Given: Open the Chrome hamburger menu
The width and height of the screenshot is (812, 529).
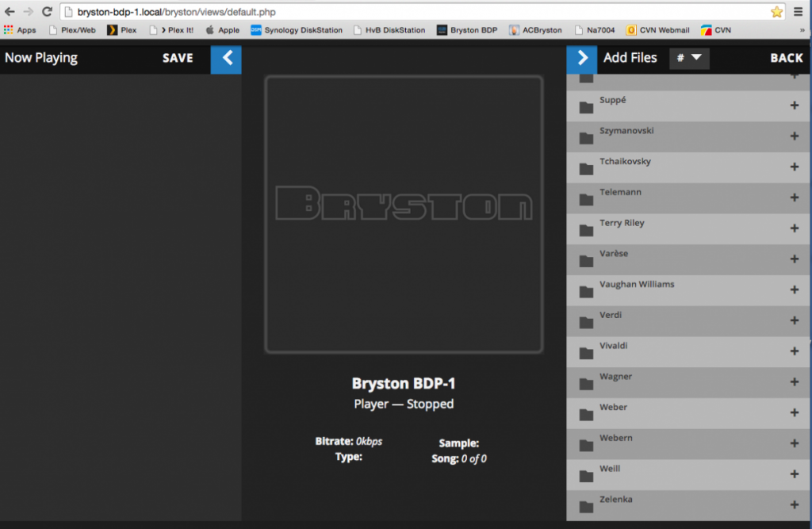Looking at the screenshot, I should click(x=798, y=11).
